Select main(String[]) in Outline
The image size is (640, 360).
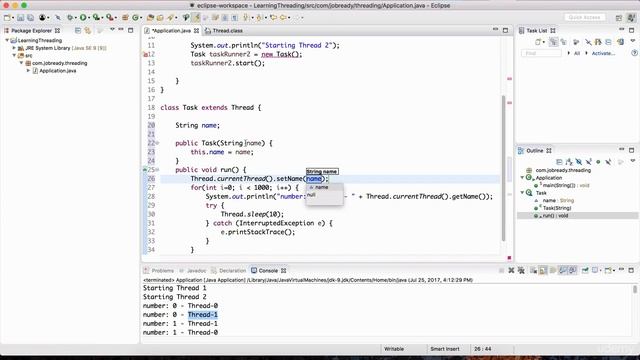coord(565,186)
